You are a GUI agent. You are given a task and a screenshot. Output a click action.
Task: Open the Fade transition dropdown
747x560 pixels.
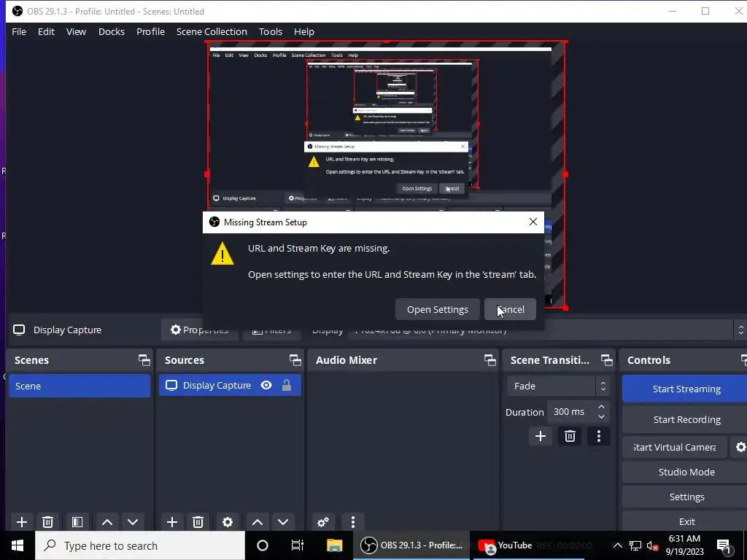558,386
